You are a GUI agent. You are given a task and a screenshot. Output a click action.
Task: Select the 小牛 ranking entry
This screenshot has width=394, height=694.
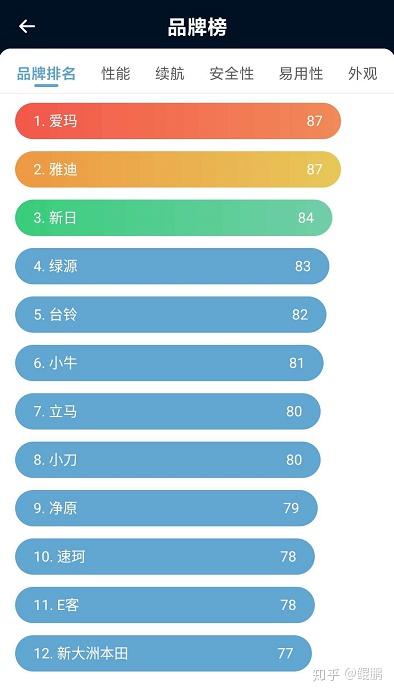coord(169,363)
